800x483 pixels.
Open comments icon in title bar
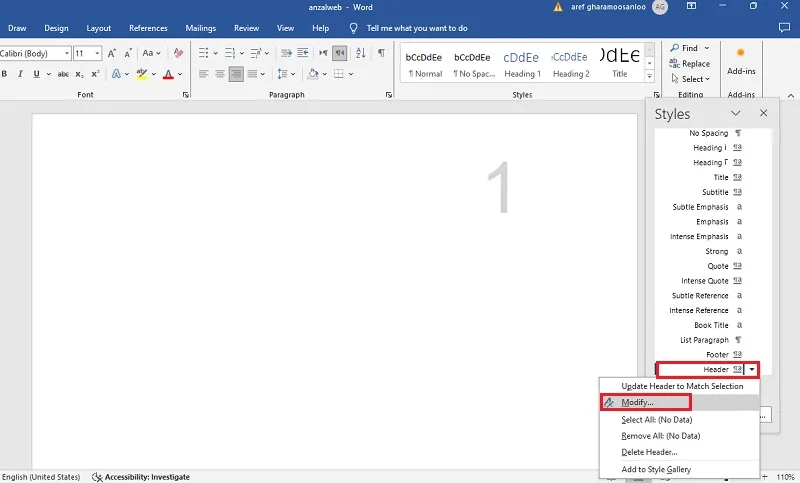pos(784,28)
